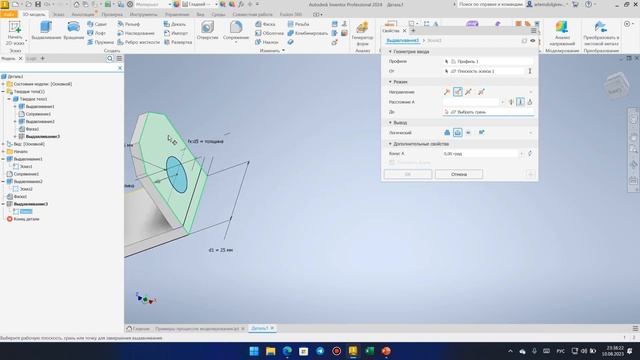
Task: Open the Отверстие (Hole) tool
Action: pyautogui.click(x=207, y=31)
